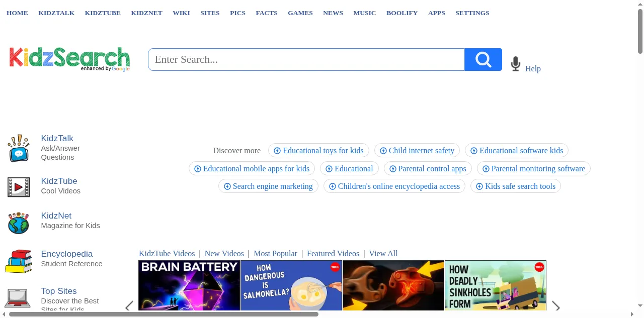644x318 pixels.
Task: Select the Kids safe search tools chip
Action: point(516,186)
